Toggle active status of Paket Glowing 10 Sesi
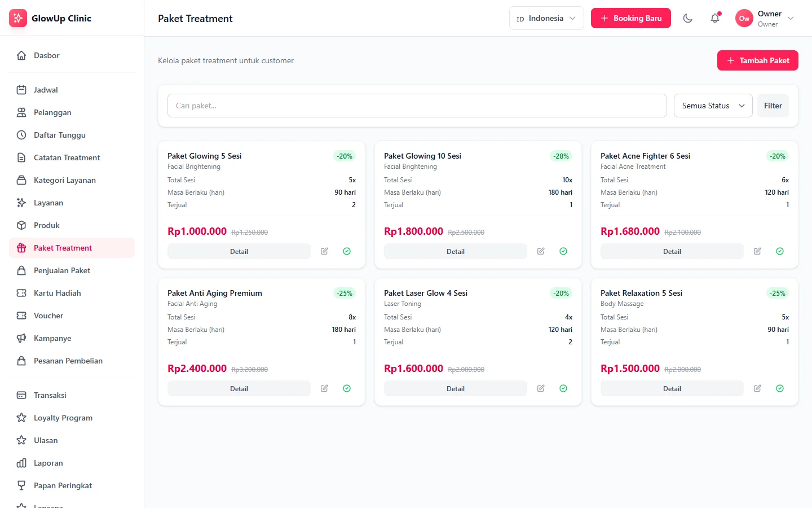 tap(563, 251)
